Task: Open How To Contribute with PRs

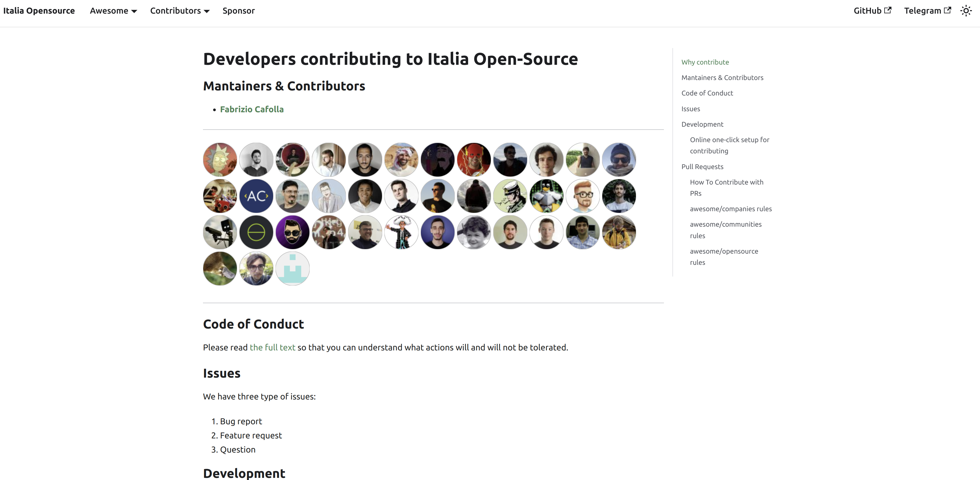Action: pos(726,187)
